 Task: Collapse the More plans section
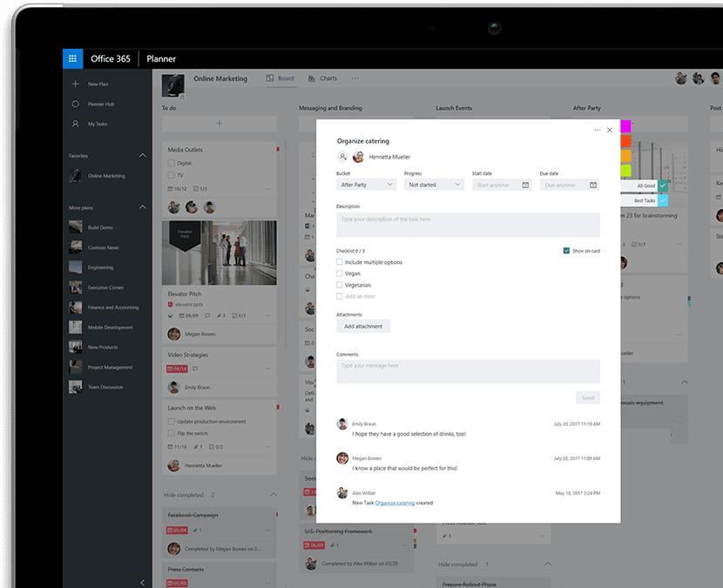tap(143, 207)
